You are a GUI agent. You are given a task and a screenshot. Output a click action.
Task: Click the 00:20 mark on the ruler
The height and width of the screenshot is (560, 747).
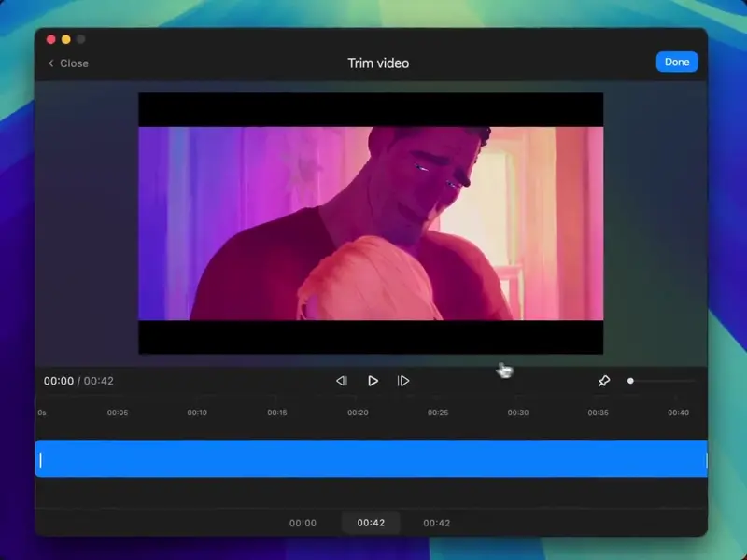[358, 413]
